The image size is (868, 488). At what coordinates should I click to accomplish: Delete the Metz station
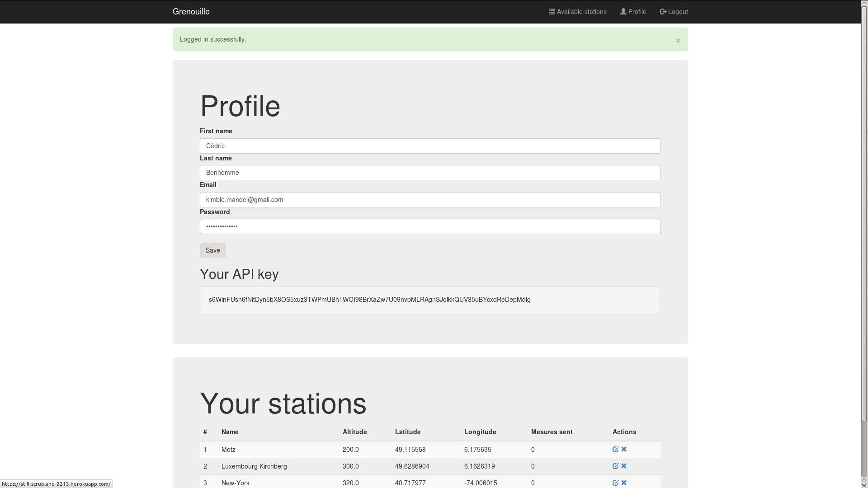tap(624, 449)
